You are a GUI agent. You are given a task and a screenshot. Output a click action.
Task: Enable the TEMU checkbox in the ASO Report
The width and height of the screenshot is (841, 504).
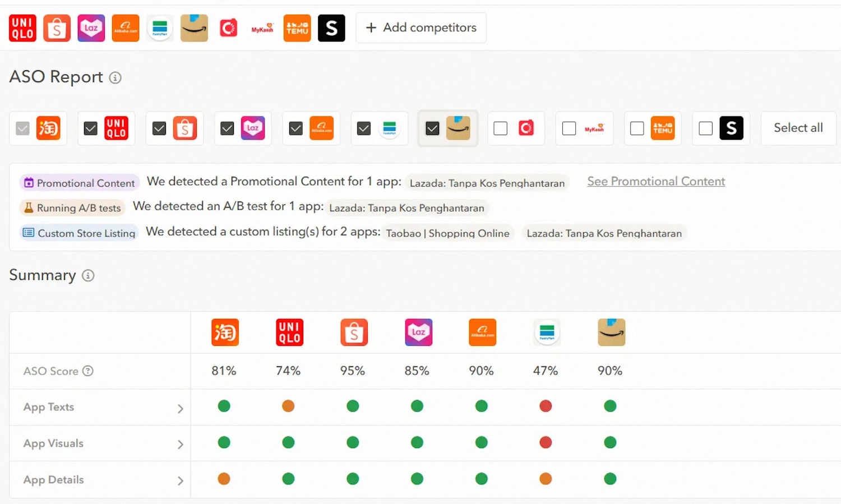tap(637, 128)
